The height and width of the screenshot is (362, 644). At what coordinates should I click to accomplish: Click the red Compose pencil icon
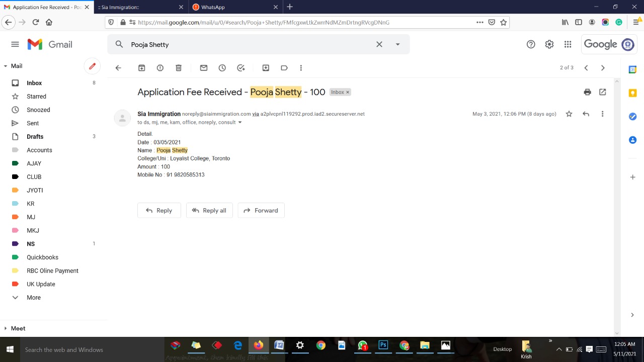point(92,66)
